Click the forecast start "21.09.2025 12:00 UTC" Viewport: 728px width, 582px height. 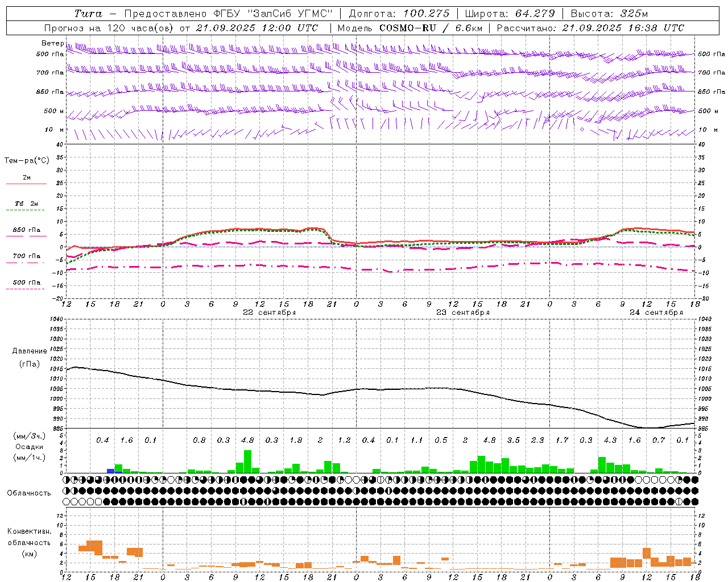point(257,28)
